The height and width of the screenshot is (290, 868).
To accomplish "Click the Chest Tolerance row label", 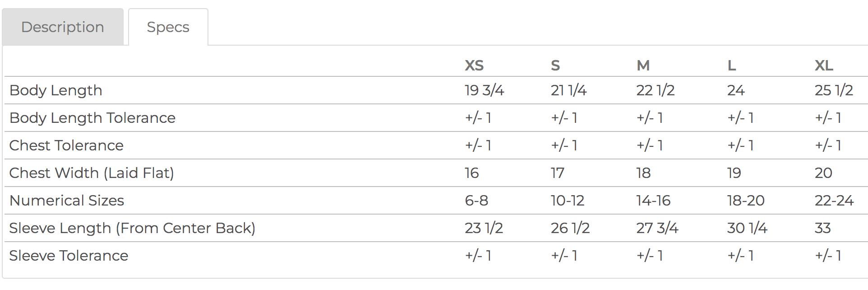I will point(66,145).
